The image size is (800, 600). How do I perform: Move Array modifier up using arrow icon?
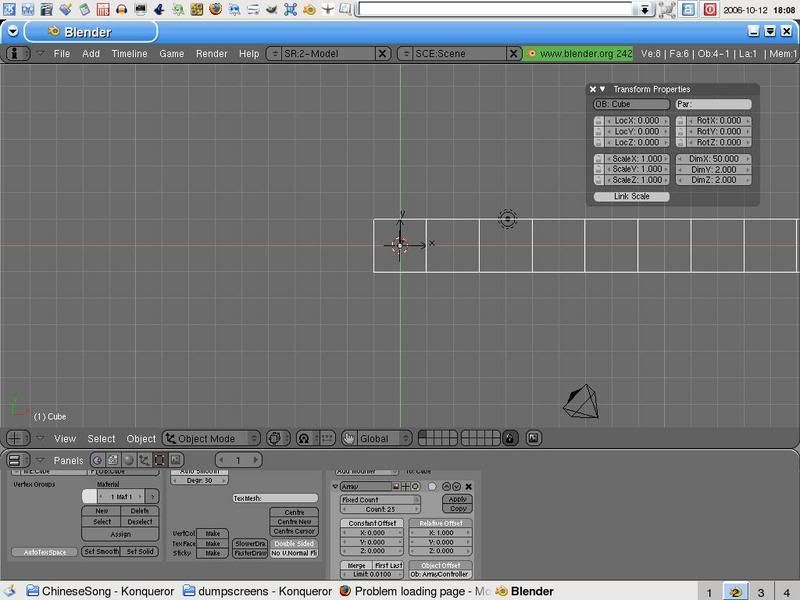click(x=446, y=487)
